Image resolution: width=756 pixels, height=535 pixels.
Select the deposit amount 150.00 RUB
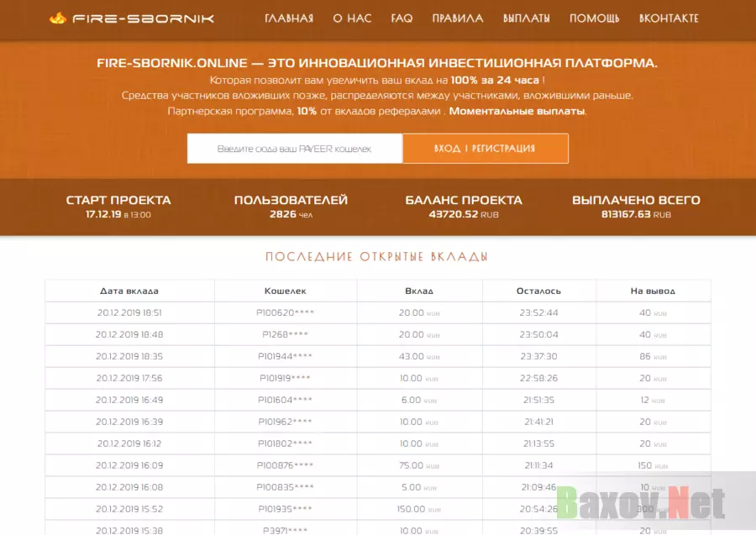(419, 509)
